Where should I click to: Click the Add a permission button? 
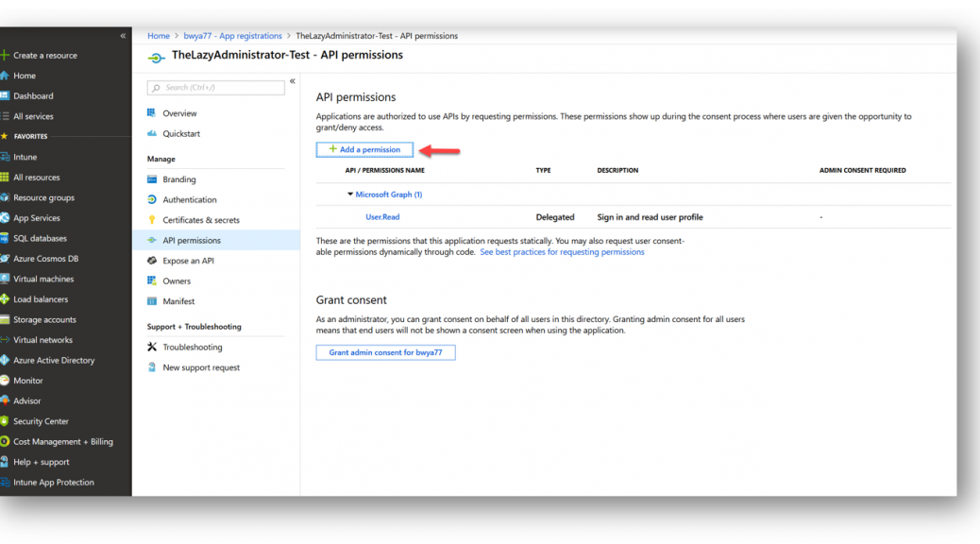click(x=364, y=149)
